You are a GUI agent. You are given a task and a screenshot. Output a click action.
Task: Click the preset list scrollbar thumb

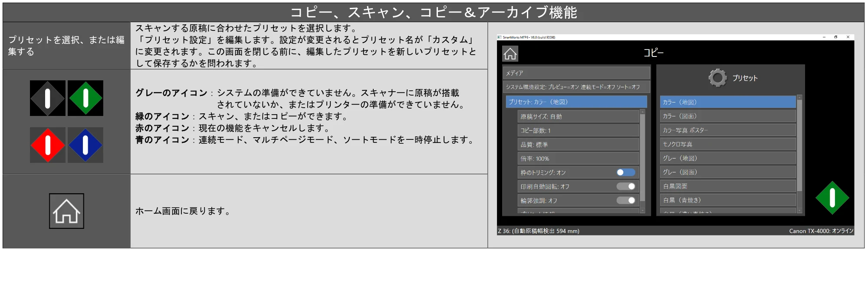799,145
